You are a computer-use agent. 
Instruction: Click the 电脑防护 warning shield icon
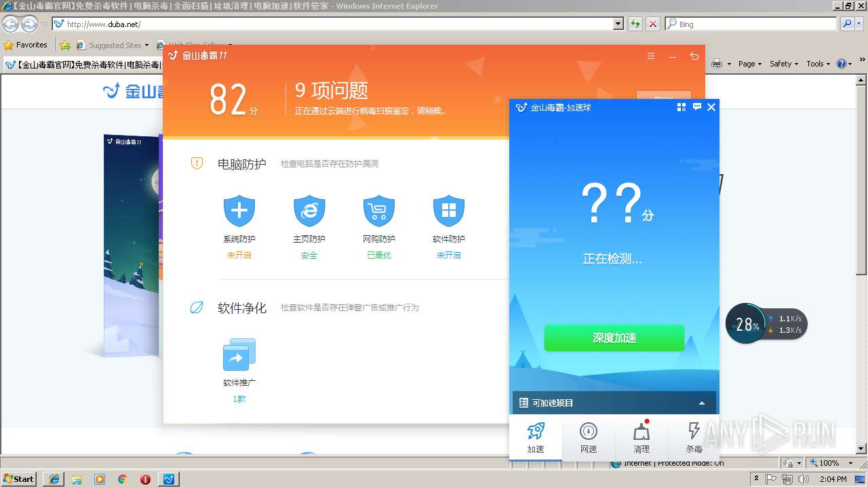pos(197,163)
